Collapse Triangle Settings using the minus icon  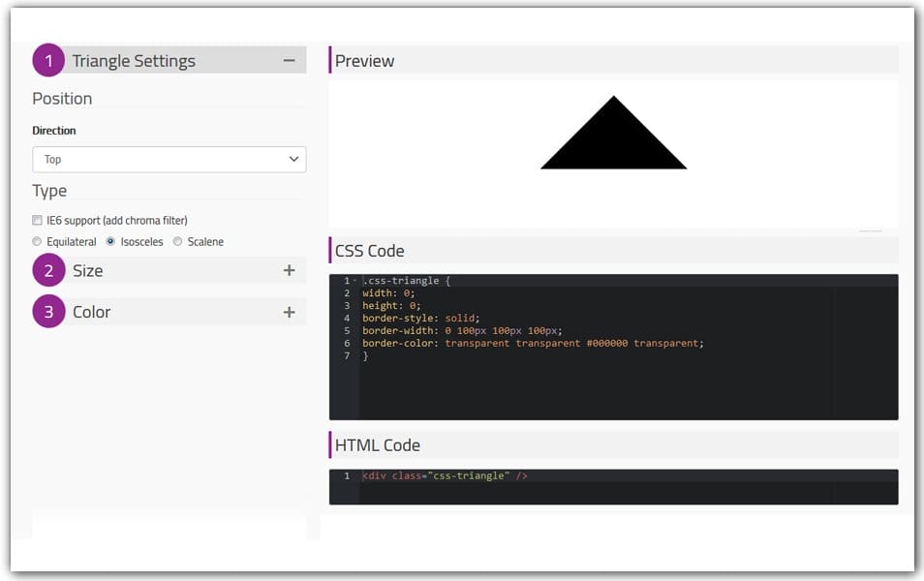[x=288, y=60]
